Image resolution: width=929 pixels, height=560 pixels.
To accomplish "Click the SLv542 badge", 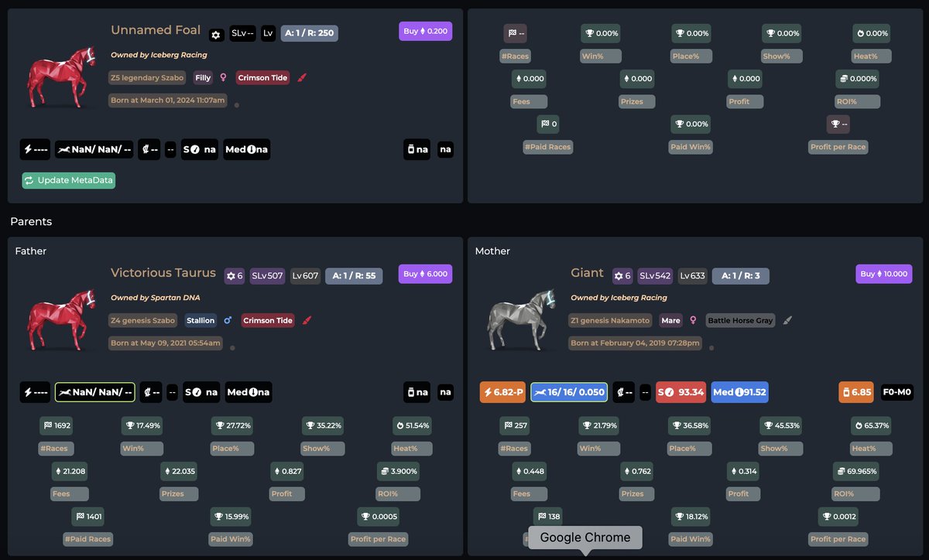I will (655, 276).
